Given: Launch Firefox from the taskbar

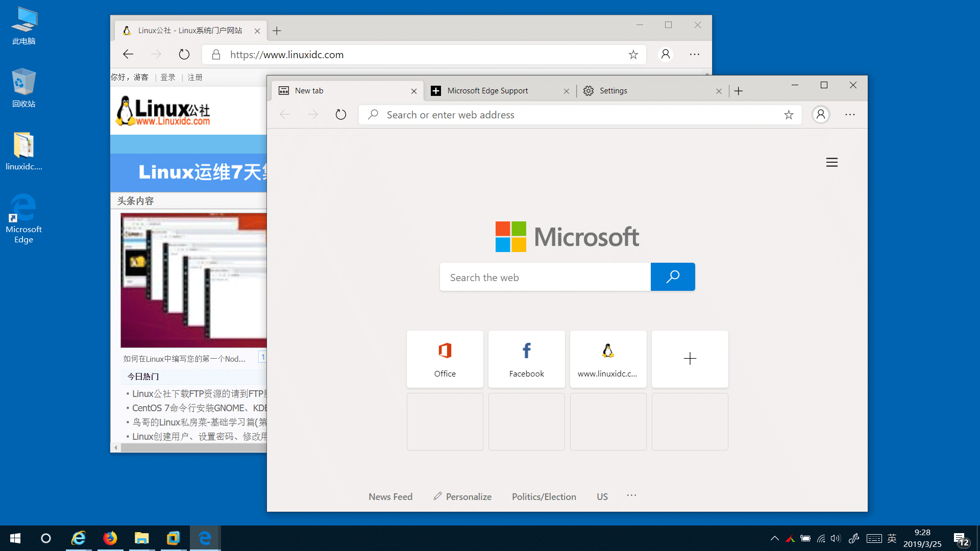Looking at the screenshot, I should (110, 538).
